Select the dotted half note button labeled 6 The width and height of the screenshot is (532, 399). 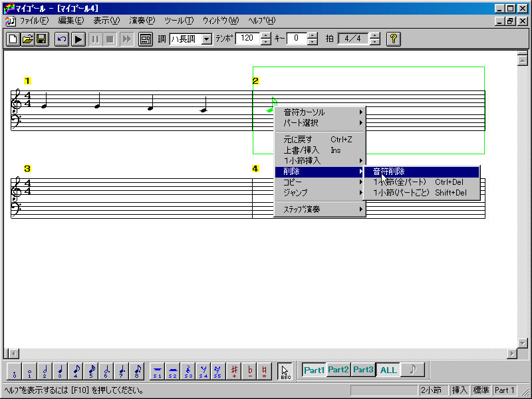coord(106,371)
